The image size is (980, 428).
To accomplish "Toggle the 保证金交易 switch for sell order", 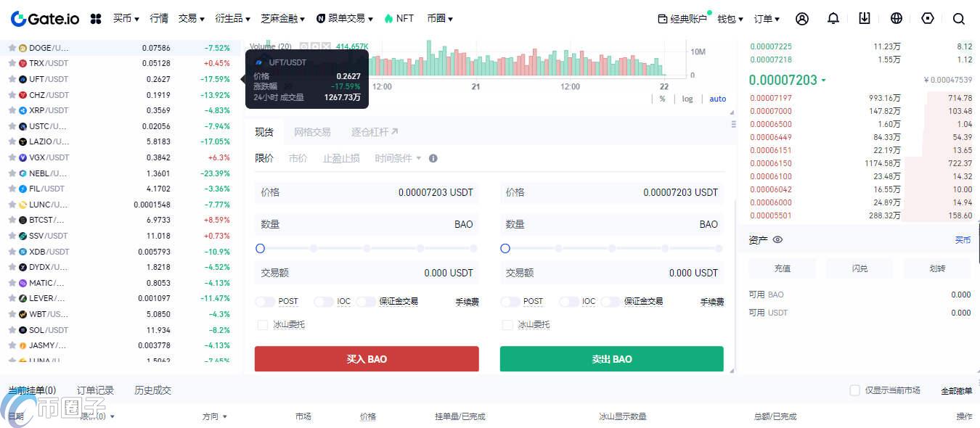I will tap(610, 301).
